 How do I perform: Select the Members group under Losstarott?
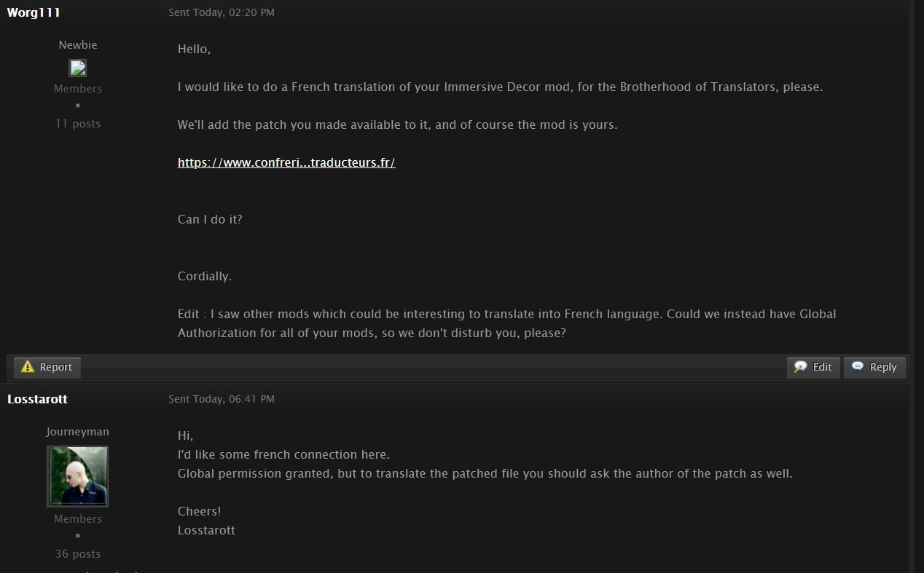[x=78, y=519]
